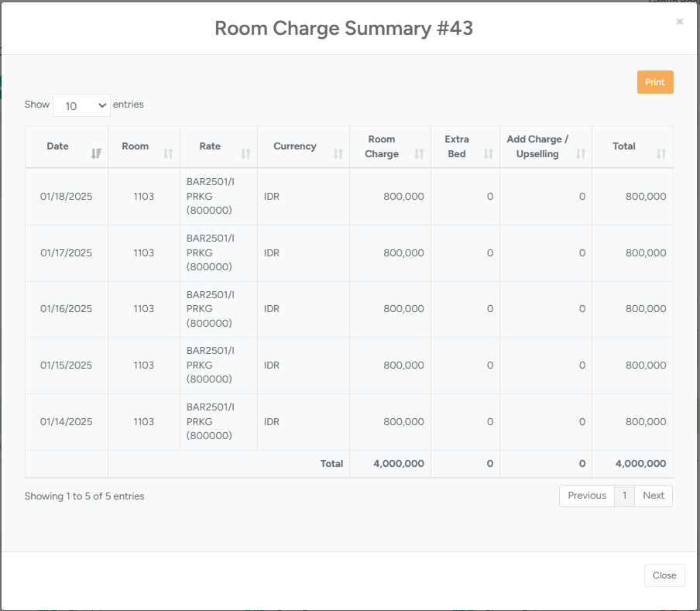Screen dimensions: 700x611
Task: Click the 01/18/2025 date cell
Action: coord(67,197)
